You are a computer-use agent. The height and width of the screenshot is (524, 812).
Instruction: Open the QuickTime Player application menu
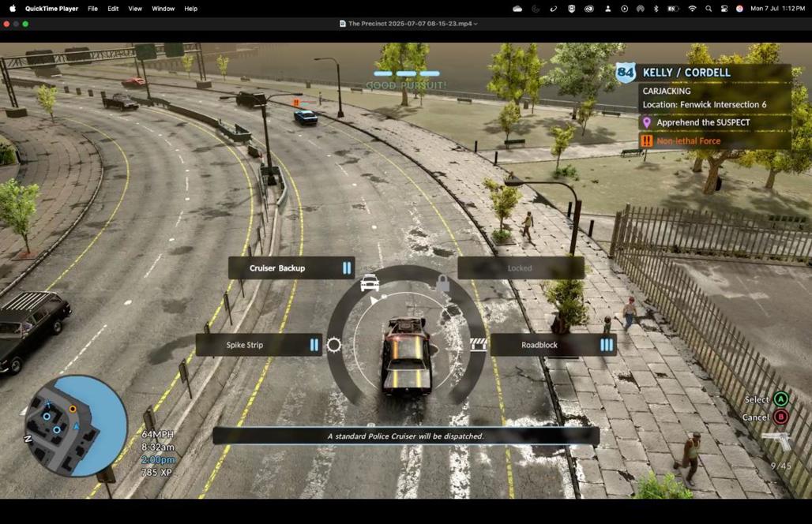tap(52, 8)
